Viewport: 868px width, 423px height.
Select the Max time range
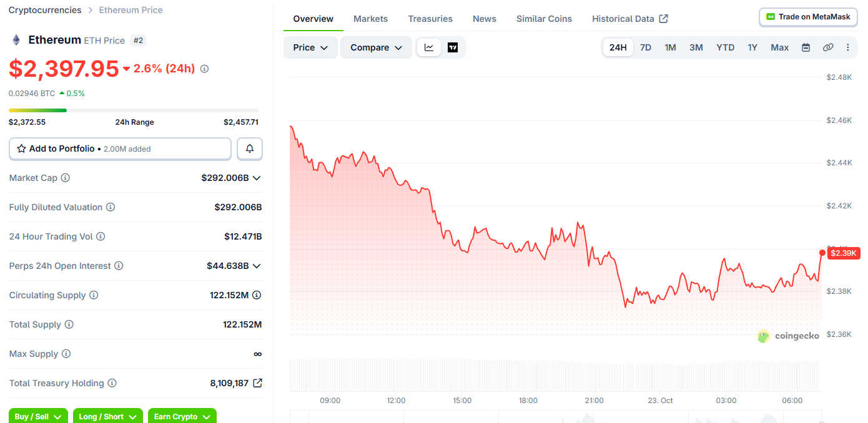tap(780, 47)
